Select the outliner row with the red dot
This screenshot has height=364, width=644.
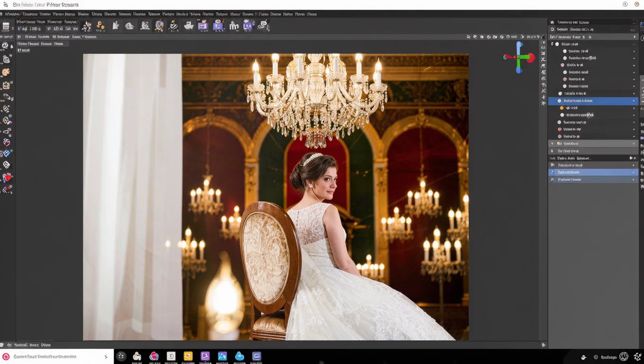(x=593, y=129)
